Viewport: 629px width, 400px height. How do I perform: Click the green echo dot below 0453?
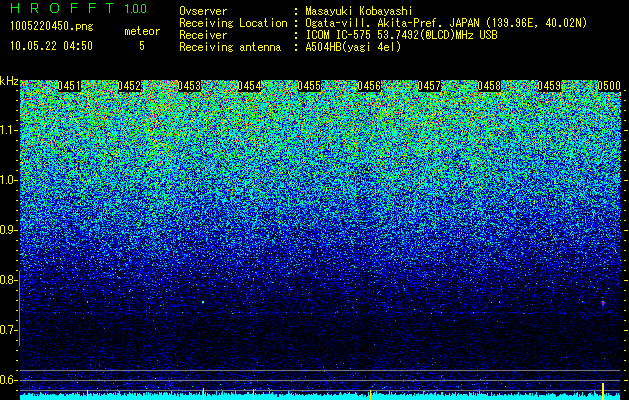203,302
